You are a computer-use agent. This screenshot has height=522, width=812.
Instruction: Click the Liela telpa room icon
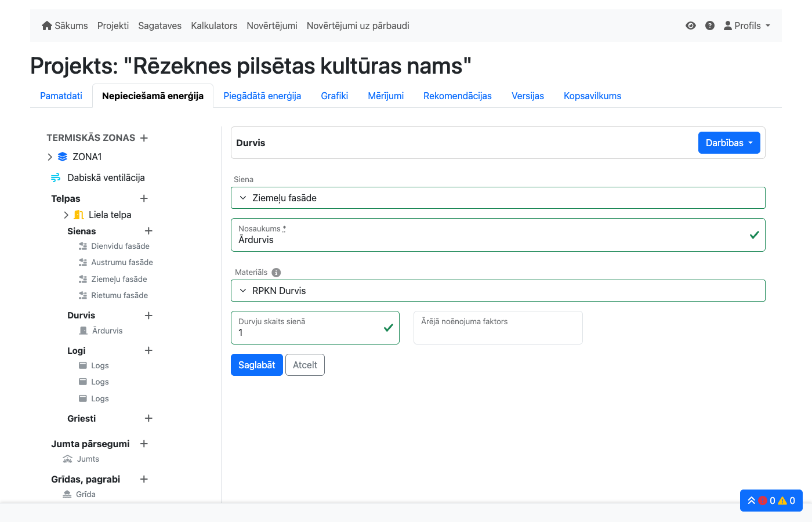78,215
